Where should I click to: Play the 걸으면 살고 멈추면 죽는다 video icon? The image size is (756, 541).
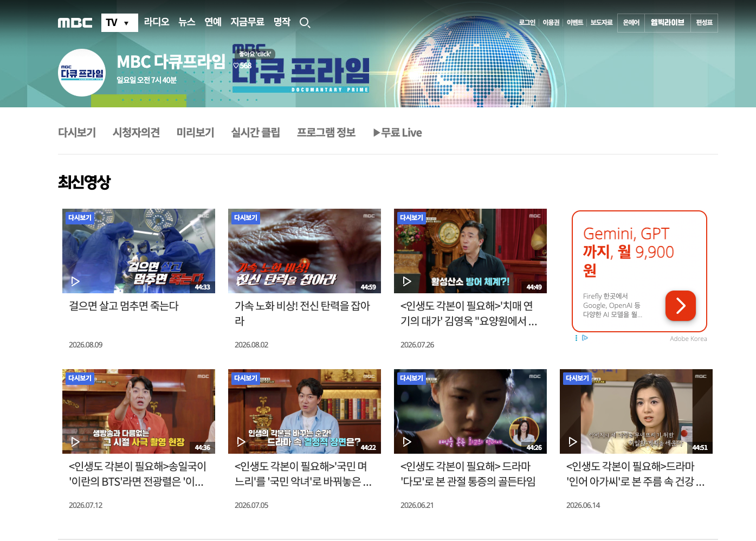[75, 281]
